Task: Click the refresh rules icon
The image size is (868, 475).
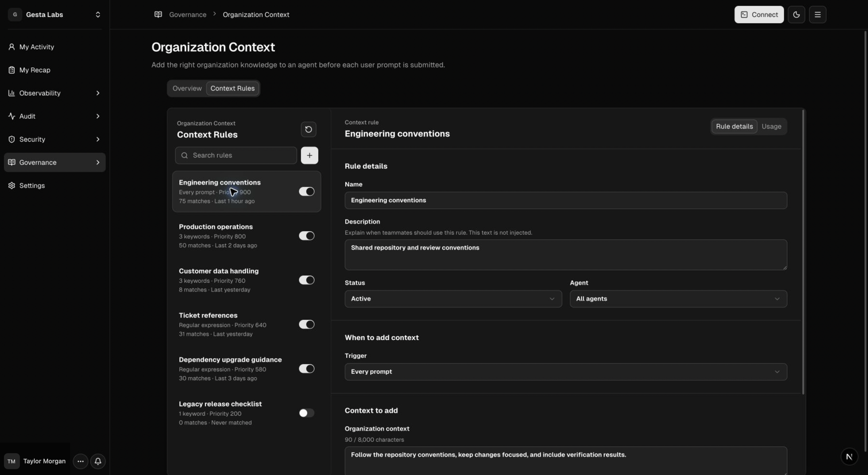Action: pos(309,129)
